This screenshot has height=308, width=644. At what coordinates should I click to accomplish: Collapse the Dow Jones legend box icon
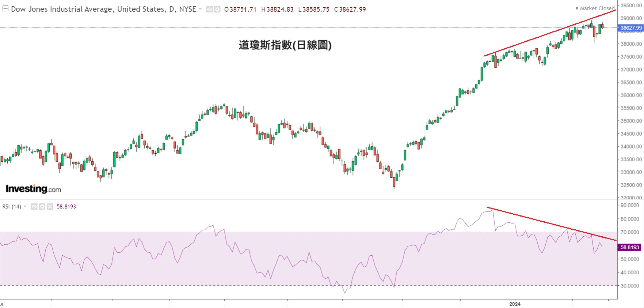pyautogui.click(x=5, y=9)
